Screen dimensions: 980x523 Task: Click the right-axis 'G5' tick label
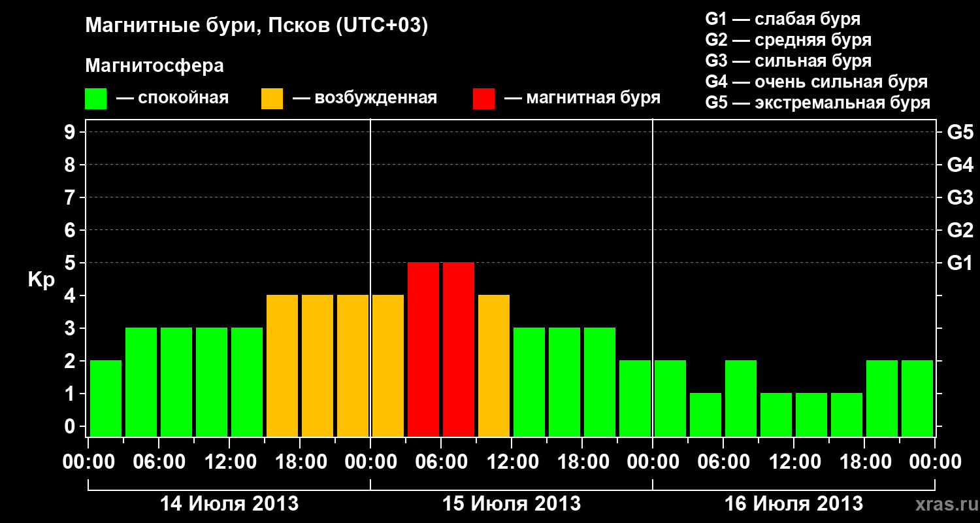click(960, 133)
